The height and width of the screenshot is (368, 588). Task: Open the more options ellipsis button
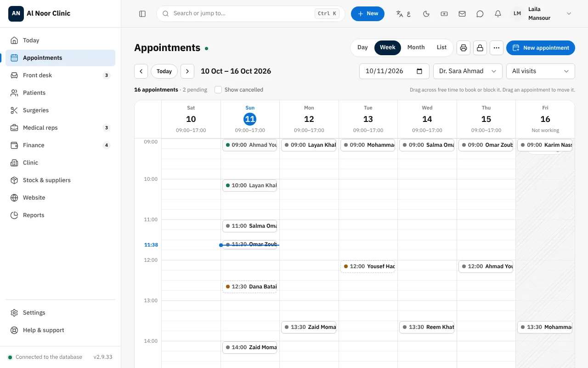point(497,48)
